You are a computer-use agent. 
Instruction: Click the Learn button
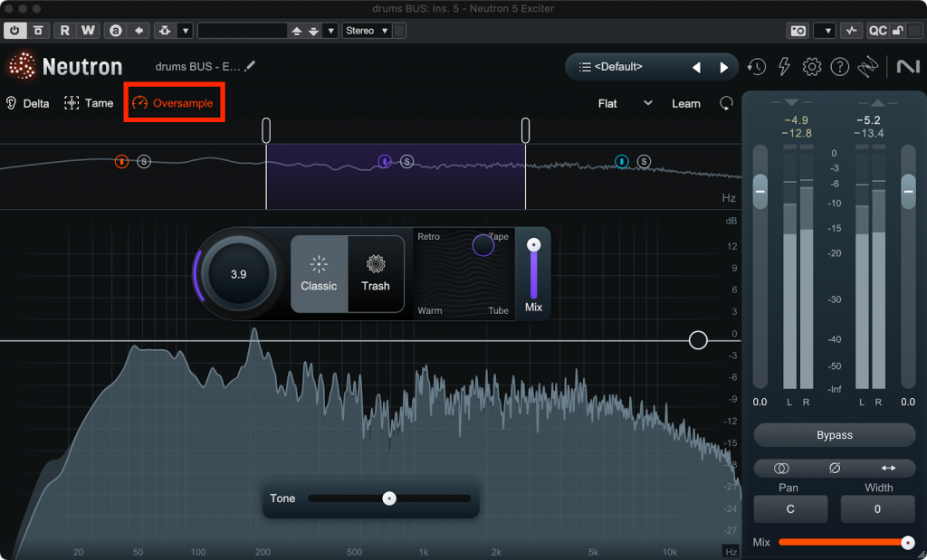685,103
